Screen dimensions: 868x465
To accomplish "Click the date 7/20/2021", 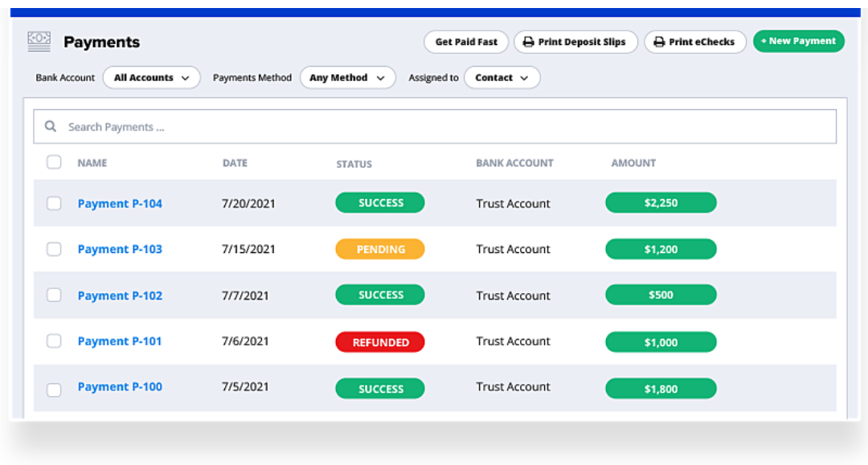I will [x=248, y=203].
